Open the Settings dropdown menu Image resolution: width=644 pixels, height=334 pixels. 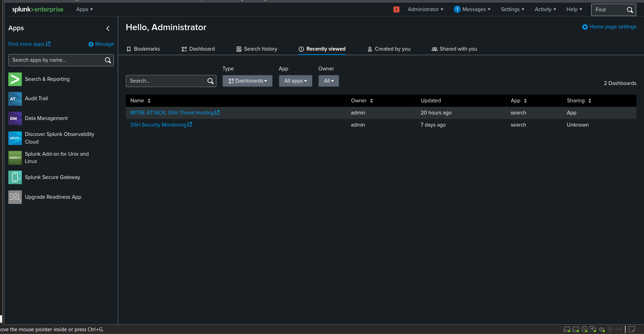click(512, 9)
